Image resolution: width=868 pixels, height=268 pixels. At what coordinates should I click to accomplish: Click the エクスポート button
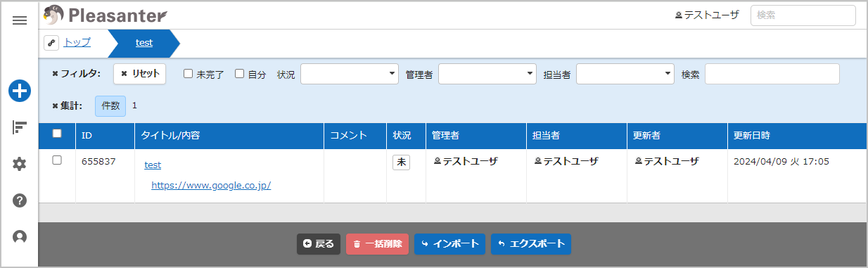point(530,244)
